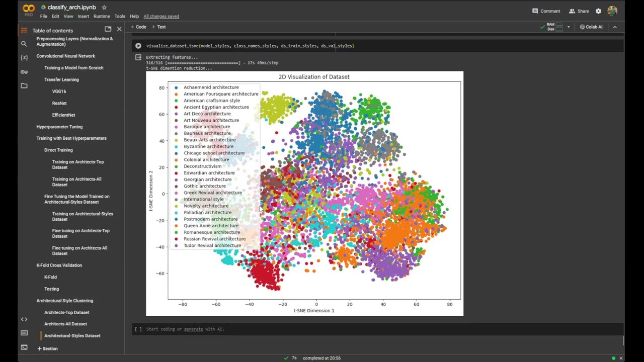Go to Training on Architects-All Dataset
The image size is (644, 362).
[76, 182]
